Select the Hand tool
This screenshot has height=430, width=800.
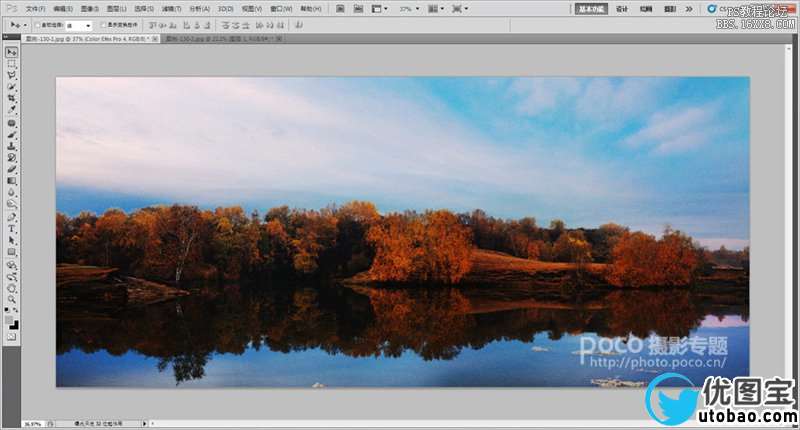(x=11, y=288)
